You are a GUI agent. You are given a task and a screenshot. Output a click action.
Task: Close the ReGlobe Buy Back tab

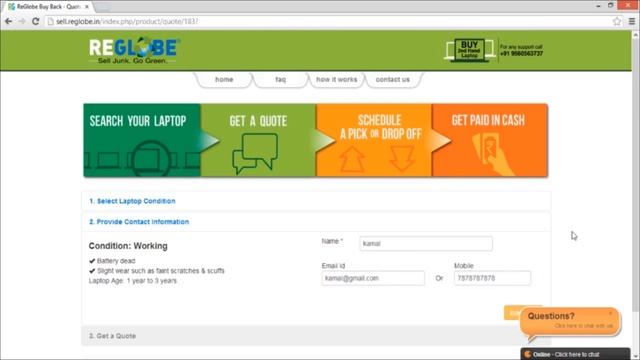[x=87, y=7]
